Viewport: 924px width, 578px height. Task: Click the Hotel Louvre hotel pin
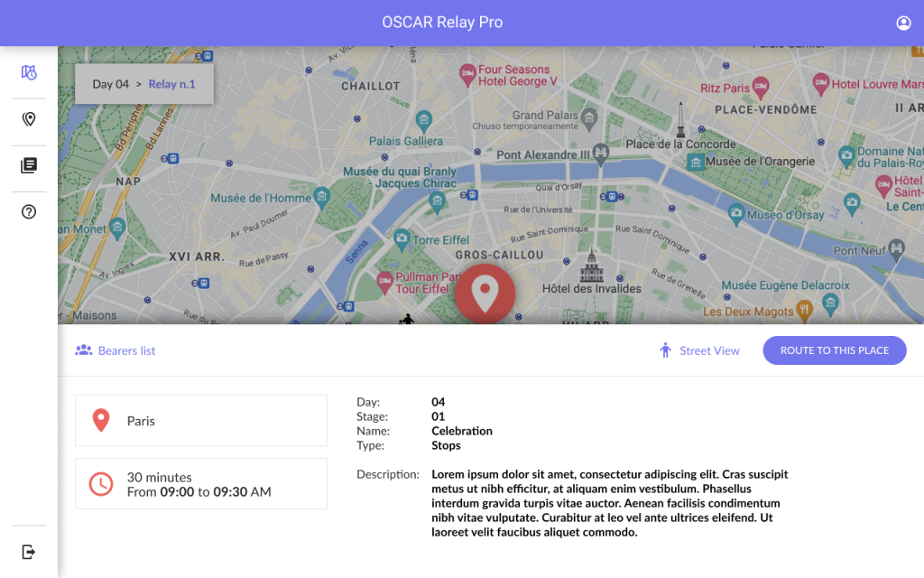(x=821, y=84)
